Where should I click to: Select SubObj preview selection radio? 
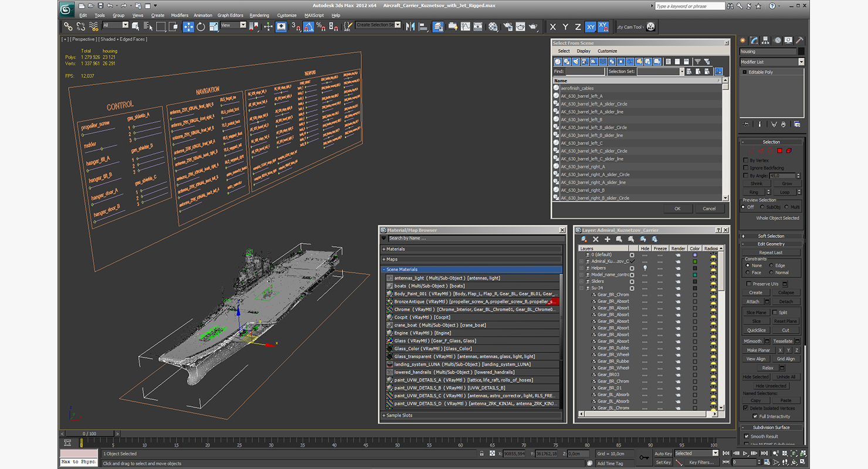coord(762,207)
